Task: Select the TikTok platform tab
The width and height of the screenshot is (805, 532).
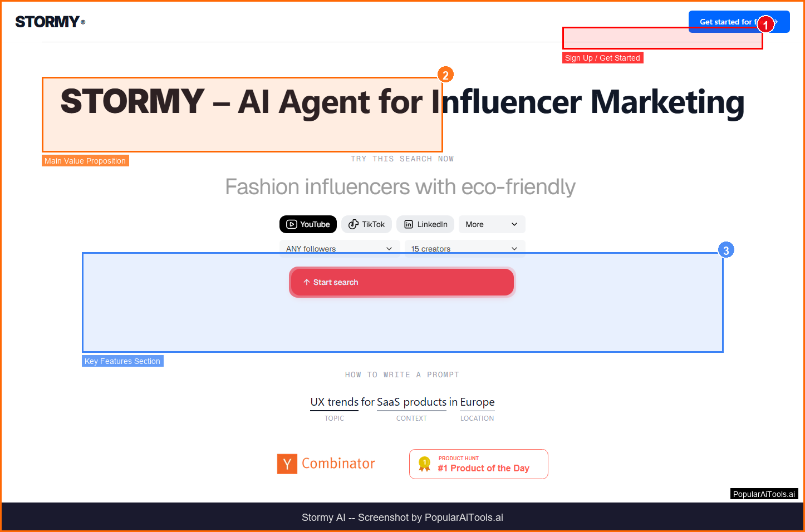Action: (367, 224)
